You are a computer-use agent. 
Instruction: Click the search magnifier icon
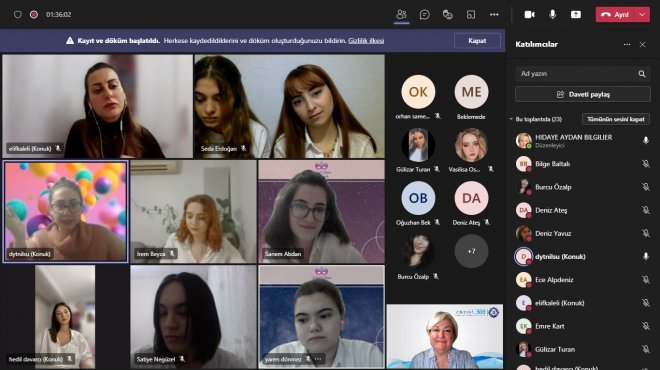642,74
